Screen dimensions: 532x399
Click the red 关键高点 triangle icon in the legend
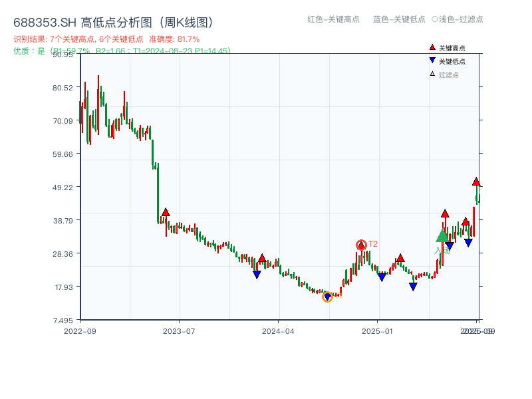[x=431, y=47]
